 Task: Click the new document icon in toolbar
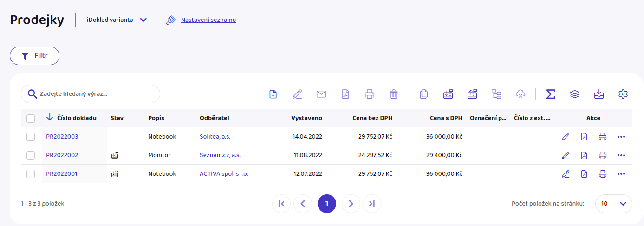point(273,94)
